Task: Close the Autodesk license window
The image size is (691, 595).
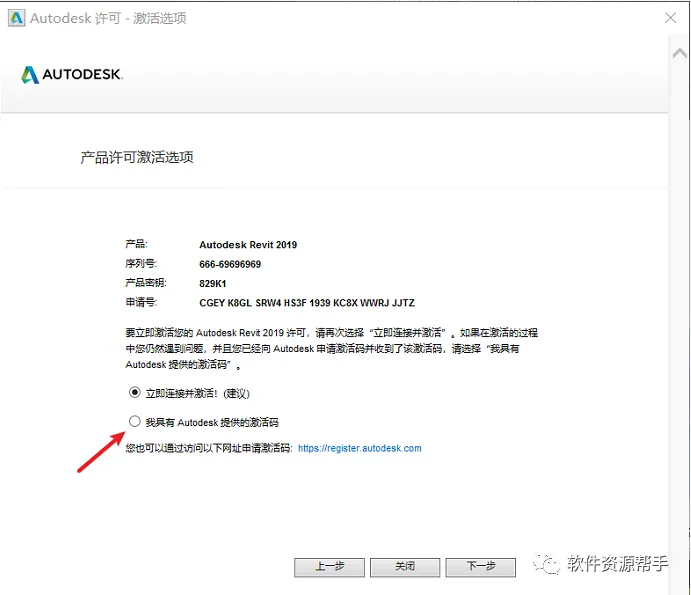Action: [670, 18]
